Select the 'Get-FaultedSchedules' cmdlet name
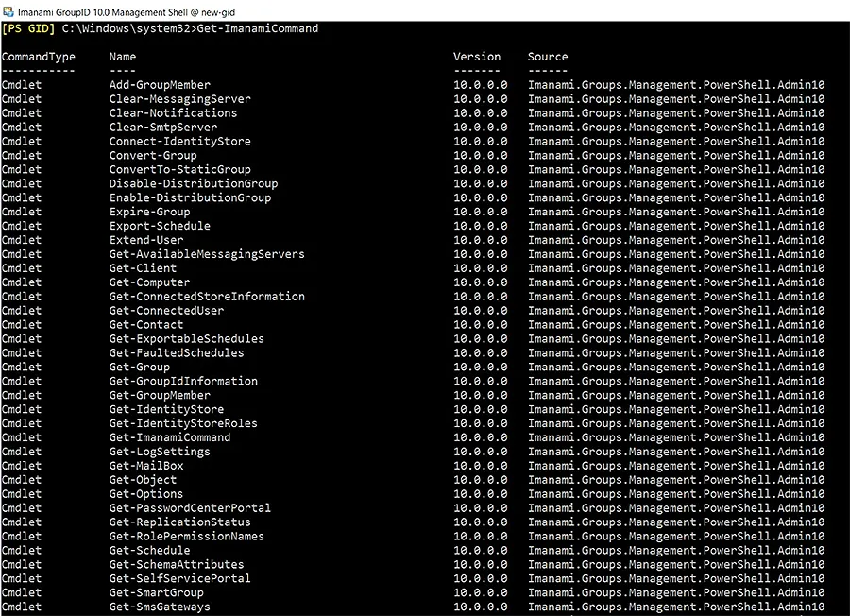Screen dimensions: 850x616 coord(177,352)
